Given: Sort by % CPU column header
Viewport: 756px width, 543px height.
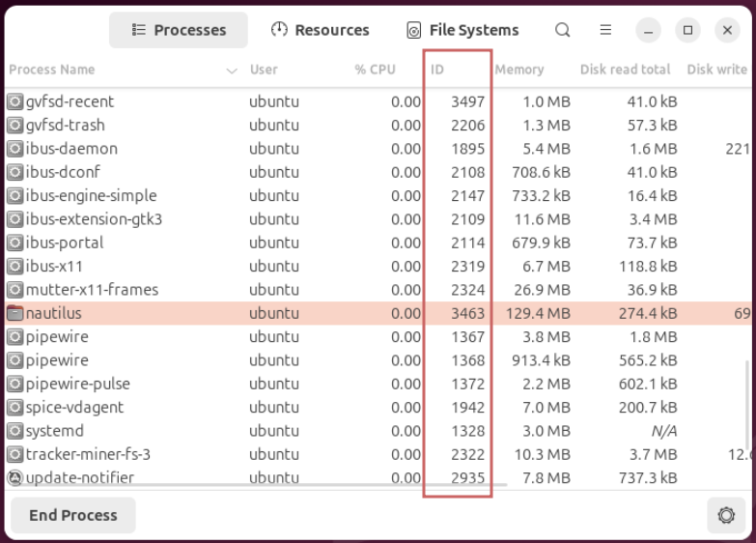Looking at the screenshot, I should 376,70.
